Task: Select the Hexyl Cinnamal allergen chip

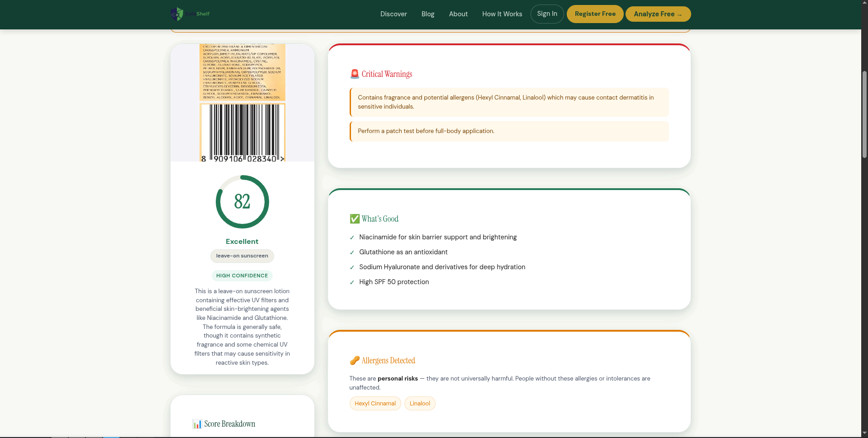Action: pos(375,404)
